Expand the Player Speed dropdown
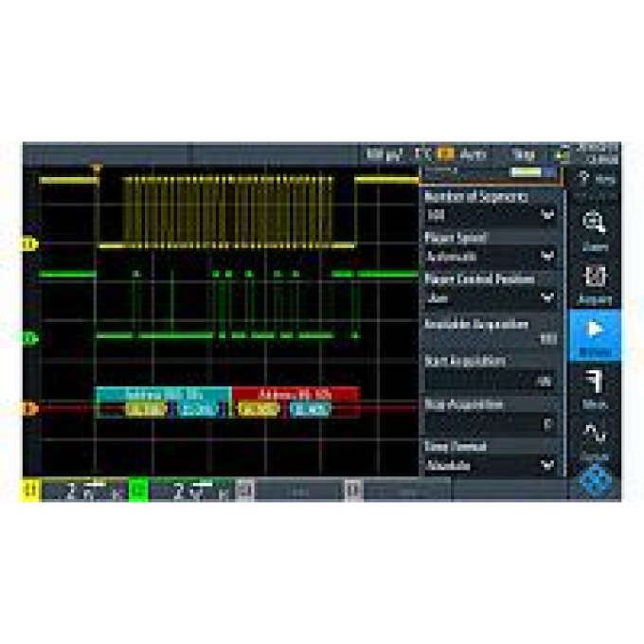Screen dimensions: 644x644 491,257
